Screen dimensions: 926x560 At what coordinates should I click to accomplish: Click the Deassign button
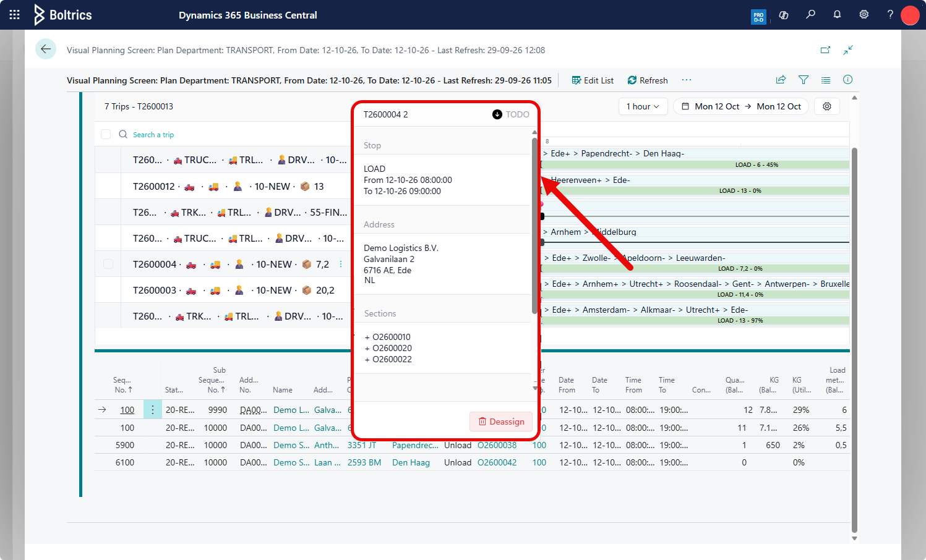click(501, 422)
